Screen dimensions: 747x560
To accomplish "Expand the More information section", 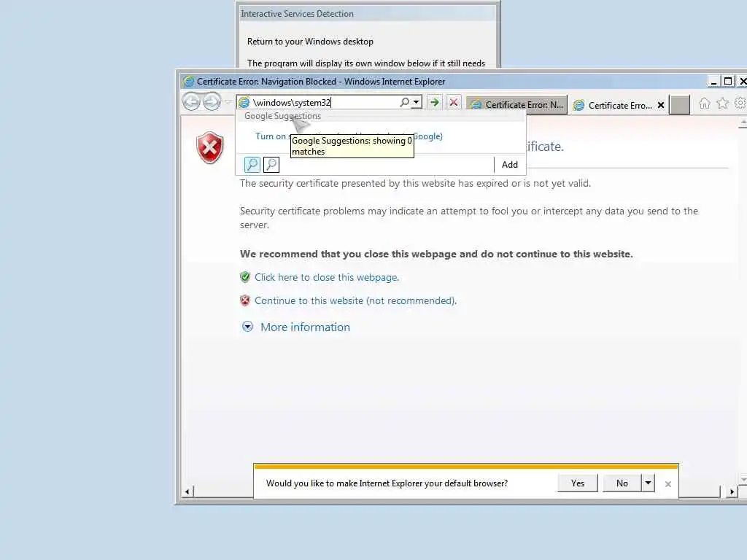I will pos(248,327).
